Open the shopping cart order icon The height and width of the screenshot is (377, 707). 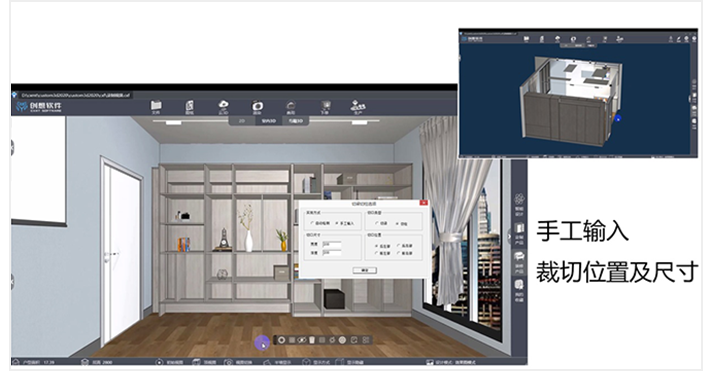coord(325,107)
